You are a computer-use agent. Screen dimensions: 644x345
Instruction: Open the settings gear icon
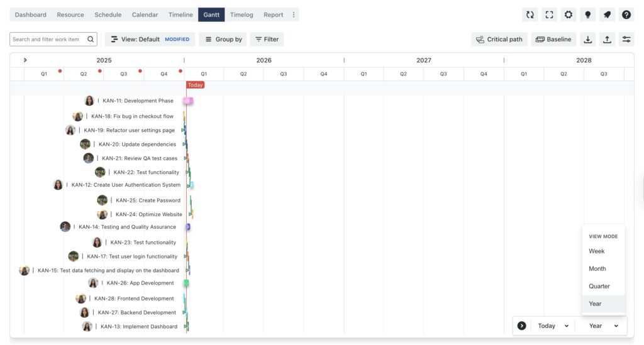[569, 15]
